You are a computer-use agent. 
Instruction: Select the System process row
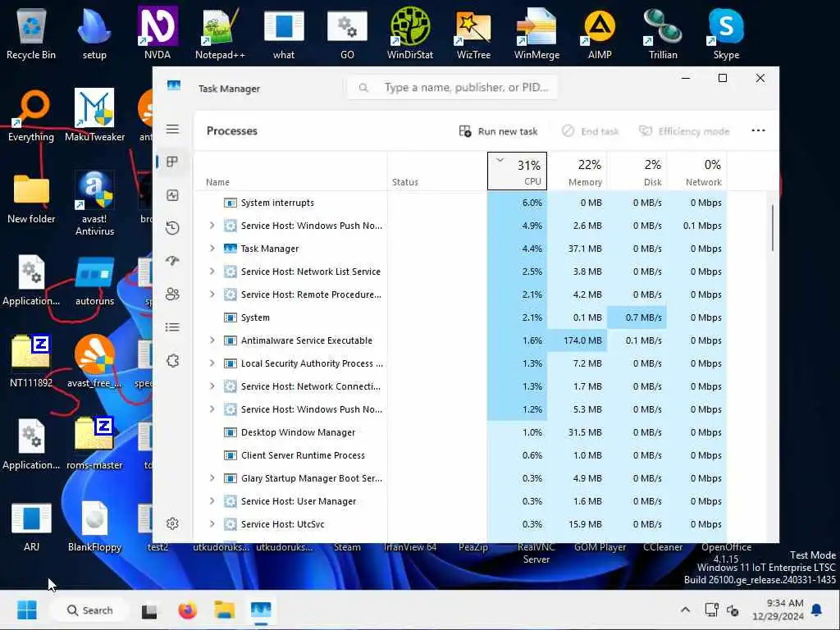pos(460,317)
